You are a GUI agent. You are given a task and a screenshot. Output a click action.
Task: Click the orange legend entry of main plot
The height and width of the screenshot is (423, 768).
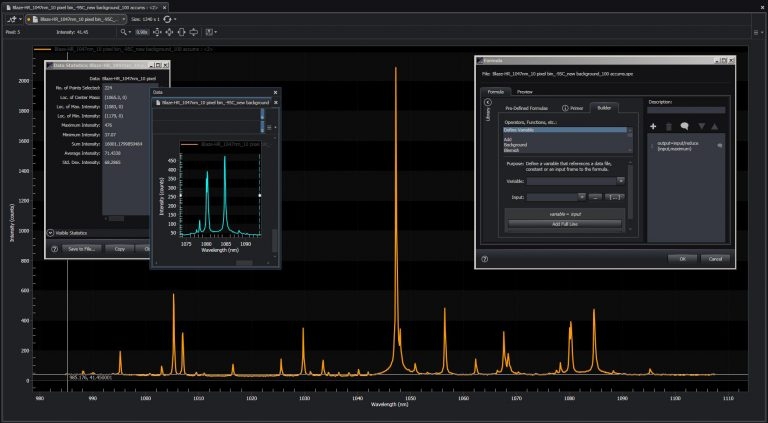(x=123, y=49)
